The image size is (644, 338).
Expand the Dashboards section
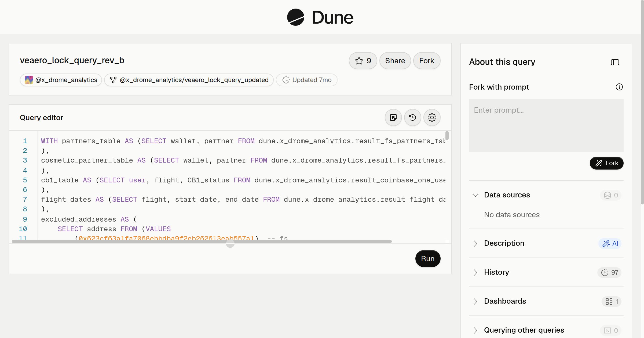tap(475, 301)
